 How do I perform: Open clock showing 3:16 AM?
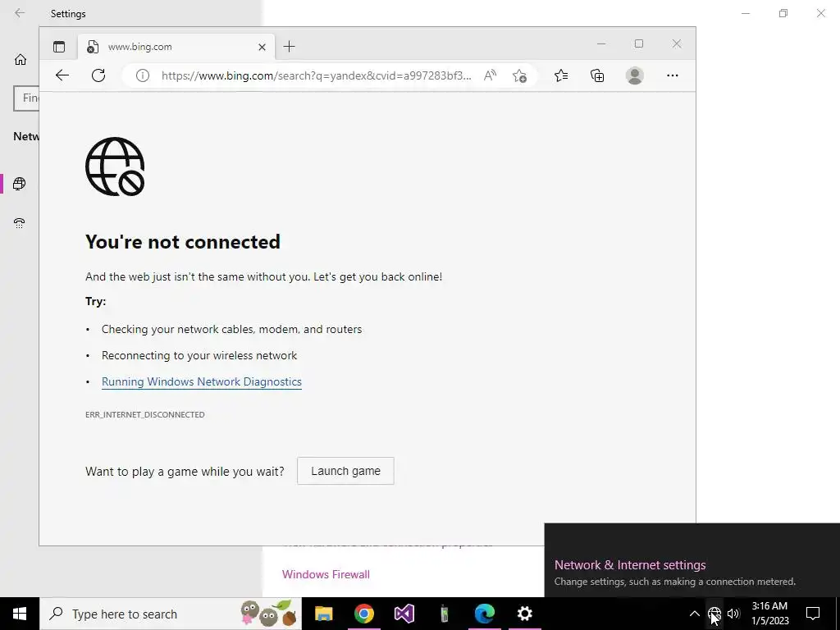(x=769, y=614)
